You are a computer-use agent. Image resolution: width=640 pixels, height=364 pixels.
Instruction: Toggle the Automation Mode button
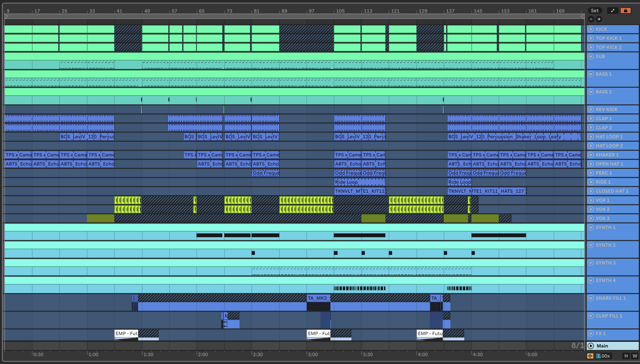[612, 10]
